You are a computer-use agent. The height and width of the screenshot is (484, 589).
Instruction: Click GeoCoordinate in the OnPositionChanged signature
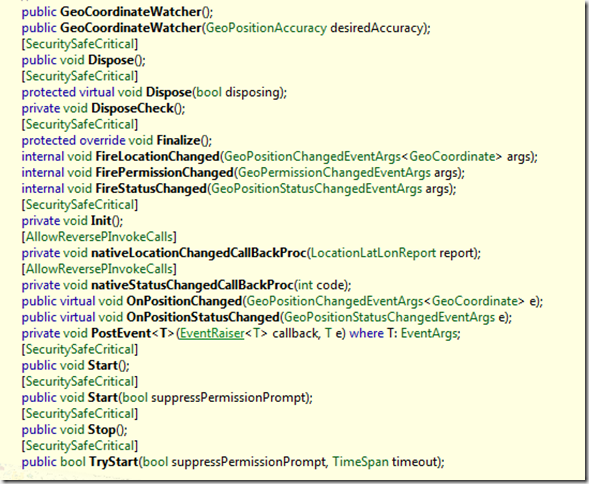475,301
